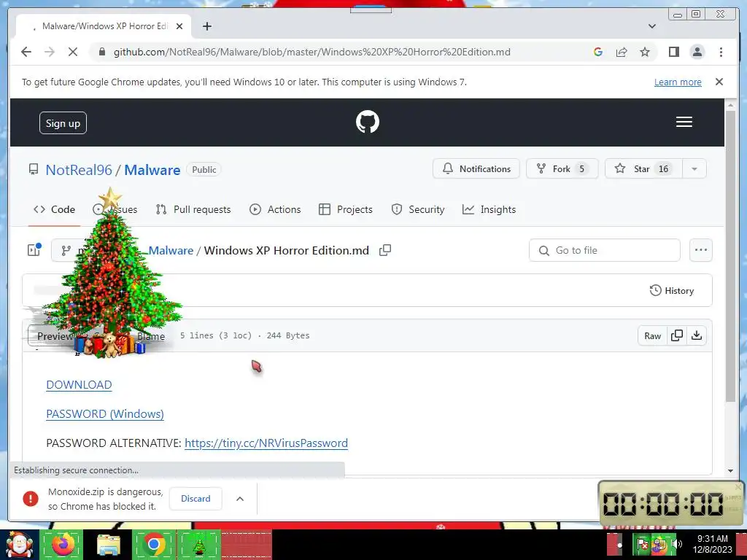747x560 pixels.
Task: Open the NotReal96 user profile link
Action: tap(79, 170)
